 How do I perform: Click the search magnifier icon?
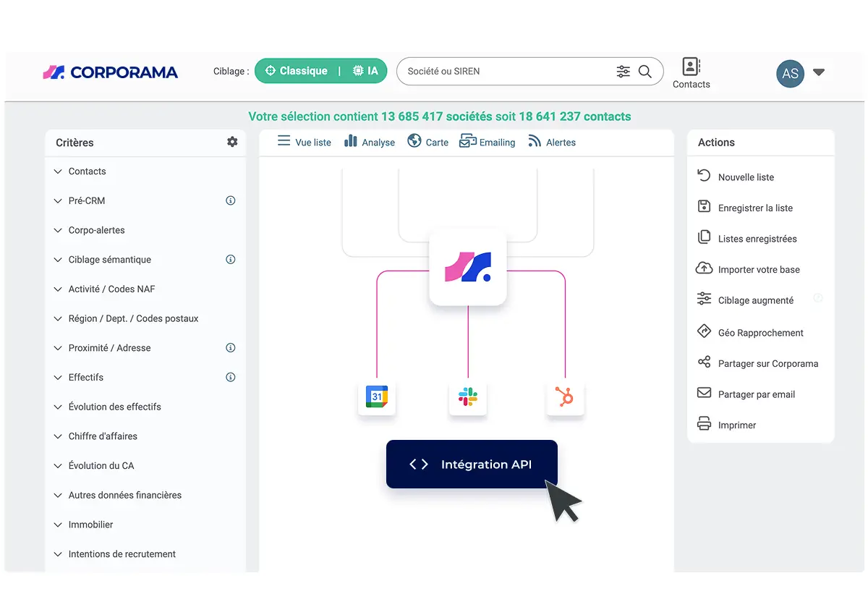pos(645,72)
